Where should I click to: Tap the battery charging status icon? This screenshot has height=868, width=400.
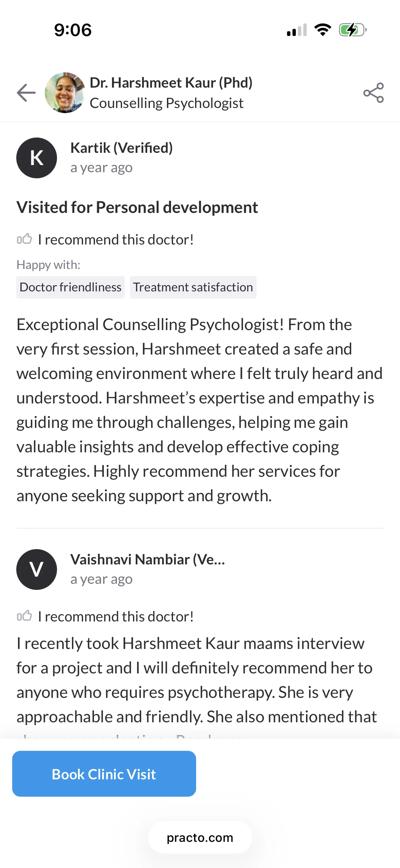[x=353, y=30]
